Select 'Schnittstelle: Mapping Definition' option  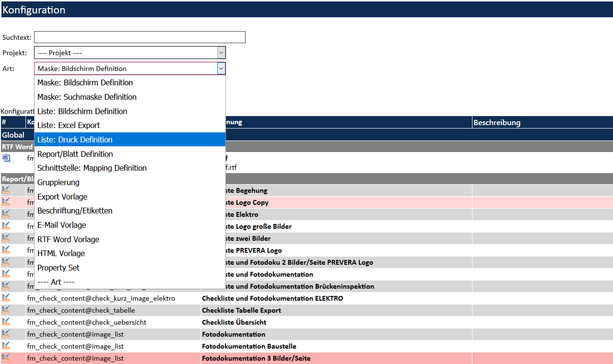130,168
